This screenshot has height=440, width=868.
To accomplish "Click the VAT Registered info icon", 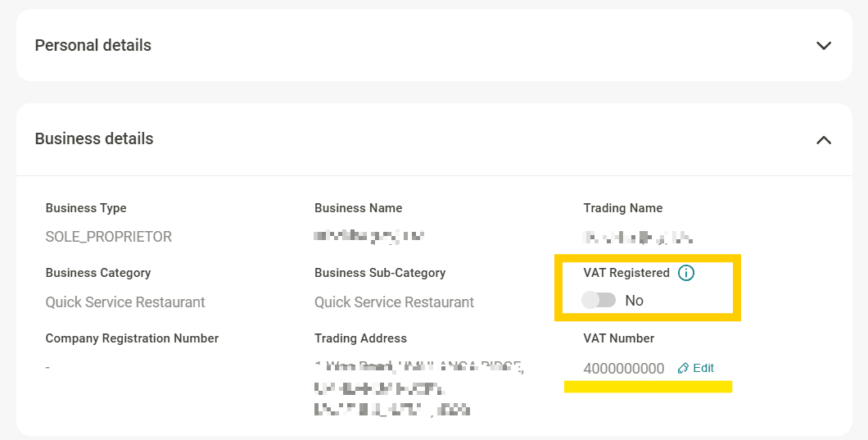I will point(686,273).
